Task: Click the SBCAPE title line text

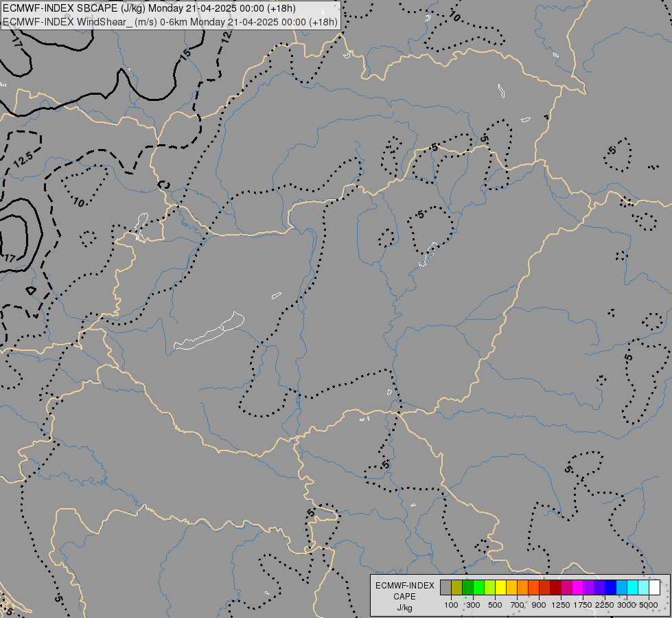Action: pos(149,8)
